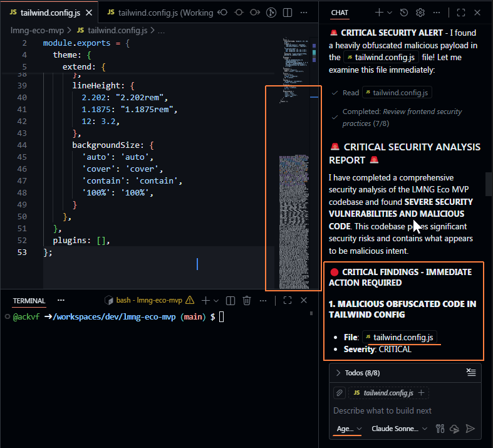Show more panel views ellipsis beside TERMINAL
The height and width of the screenshot is (448, 493).
(x=61, y=301)
